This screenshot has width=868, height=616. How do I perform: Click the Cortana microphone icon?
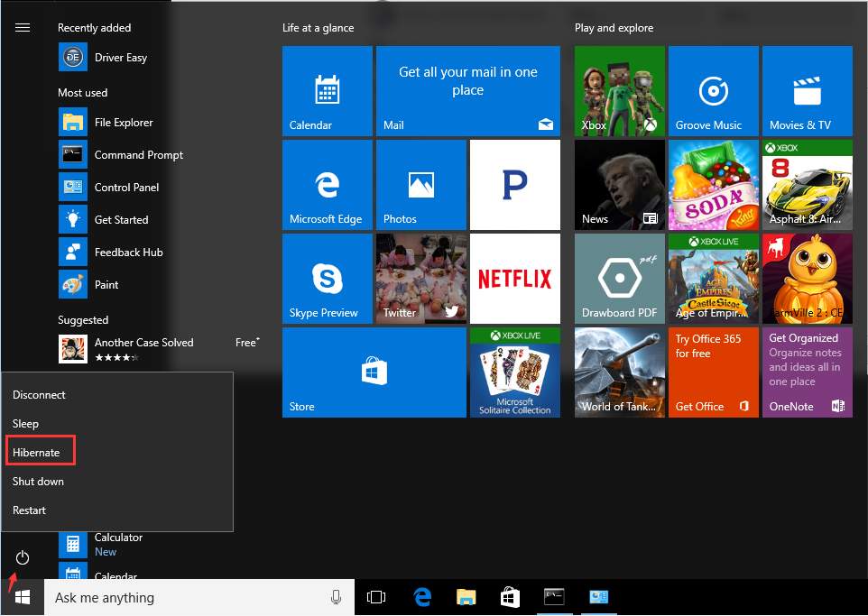tap(336, 597)
